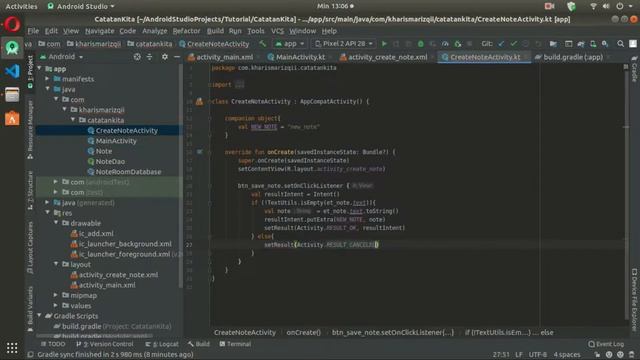Change the 4 spaces indent setting
Image resolution: width=640 pixels, height=360 pixels.
click(x=567, y=355)
